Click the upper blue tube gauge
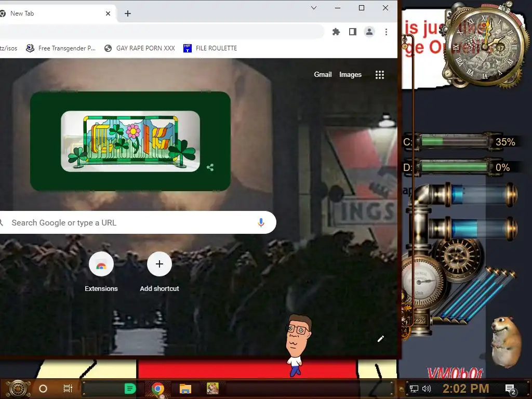Viewport: 532px width, 399px height. tap(480, 195)
